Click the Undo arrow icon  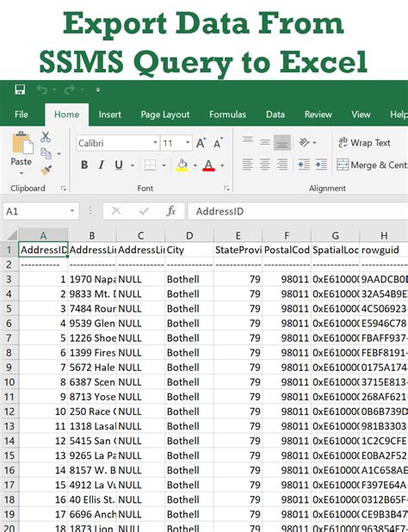point(42,90)
